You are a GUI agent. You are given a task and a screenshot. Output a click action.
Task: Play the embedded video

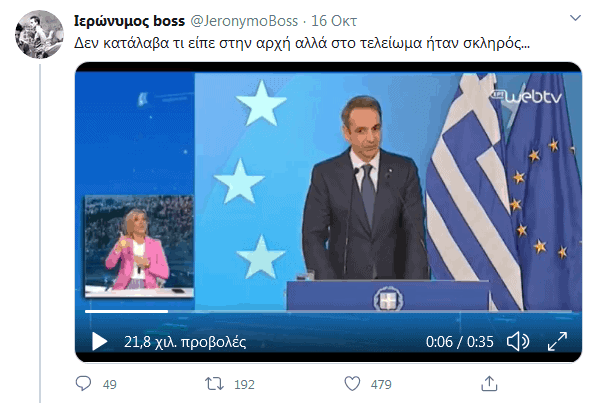click(x=100, y=341)
